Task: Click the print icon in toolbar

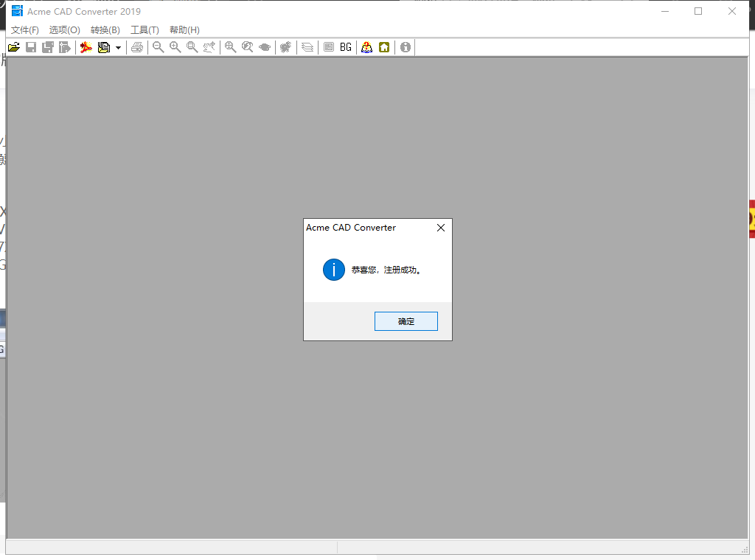Action: (x=137, y=47)
